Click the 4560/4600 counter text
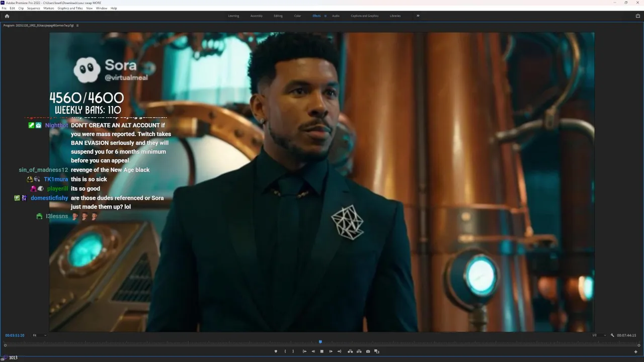The height and width of the screenshot is (362, 644). pos(87,98)
